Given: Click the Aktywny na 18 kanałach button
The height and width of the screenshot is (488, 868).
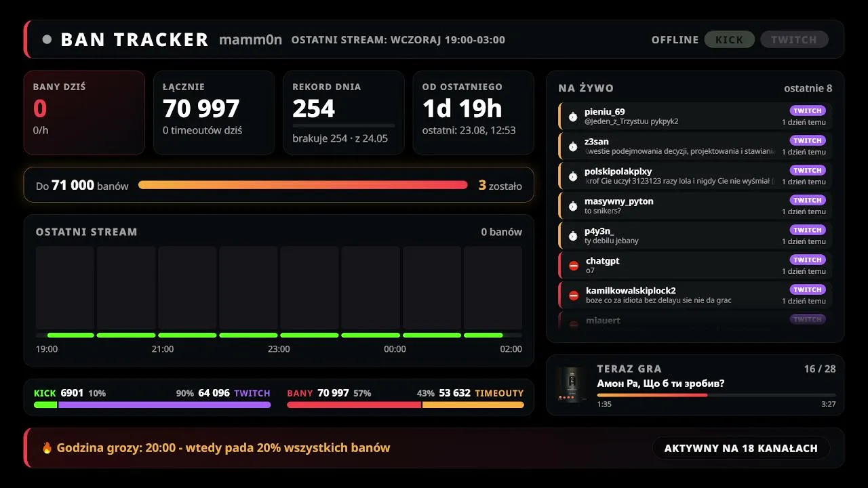Looking at the screenshot, I should 741,448.
